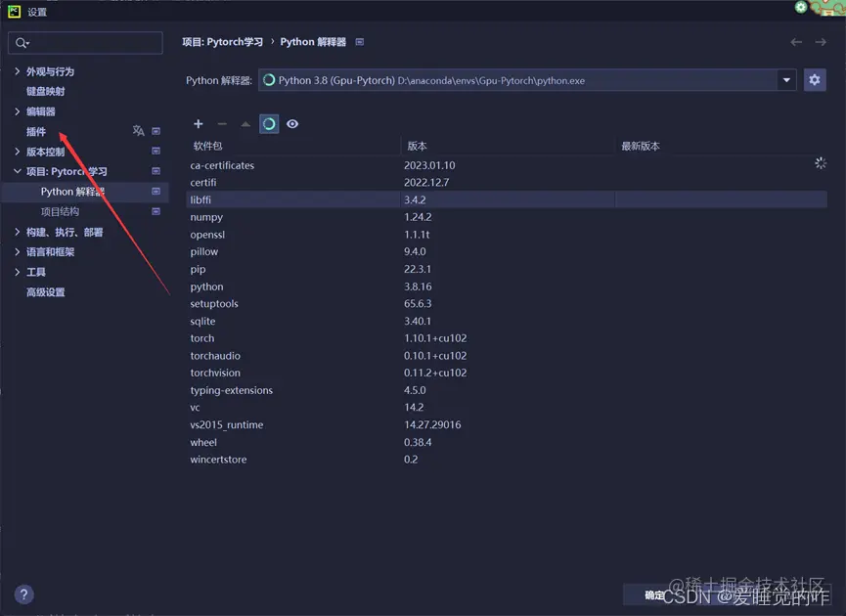Click the 确定 confirm button
Image resolution: width=846 pixels, height=616 pixels.
(x=654, y=594)
